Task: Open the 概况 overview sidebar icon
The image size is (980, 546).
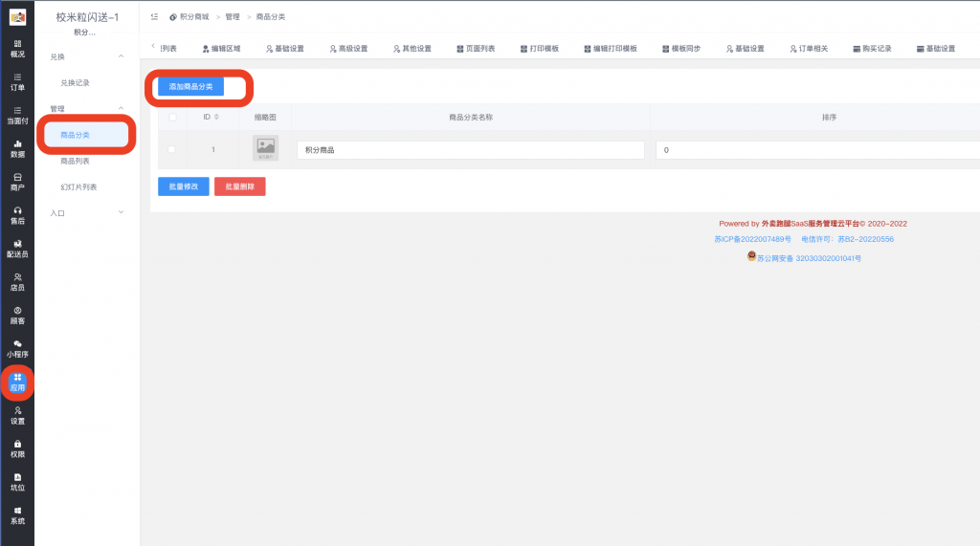Action: tap(17, 49)
